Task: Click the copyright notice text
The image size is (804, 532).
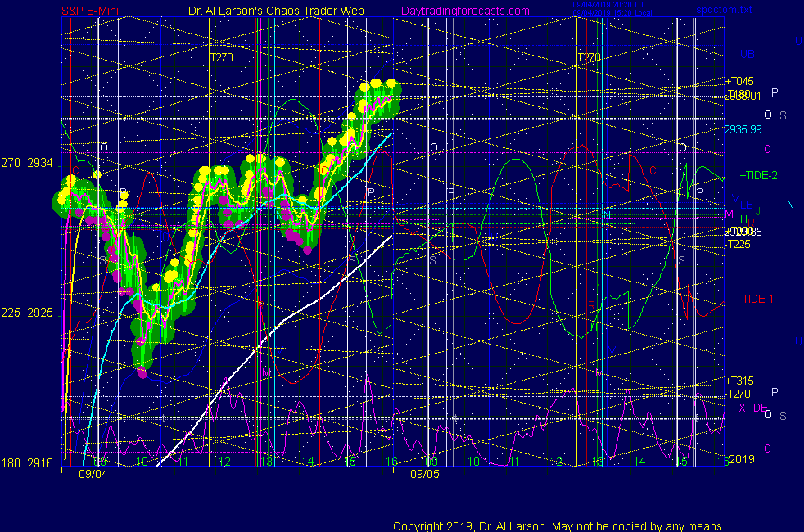Action: 559,526
